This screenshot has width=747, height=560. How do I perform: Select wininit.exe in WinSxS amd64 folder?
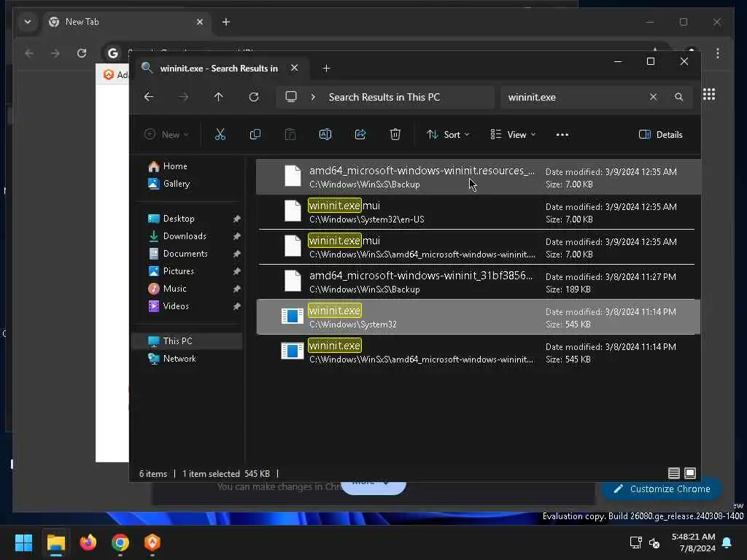479,352
